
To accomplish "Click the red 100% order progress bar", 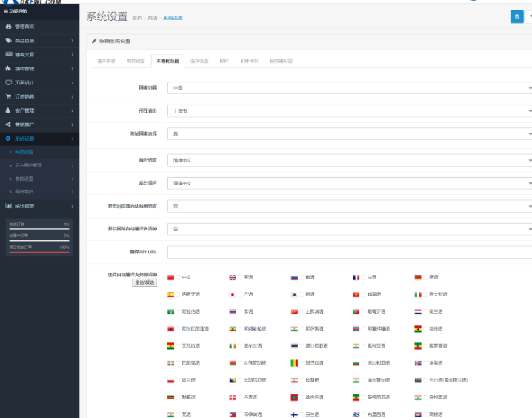I will (x=39, y=252).
